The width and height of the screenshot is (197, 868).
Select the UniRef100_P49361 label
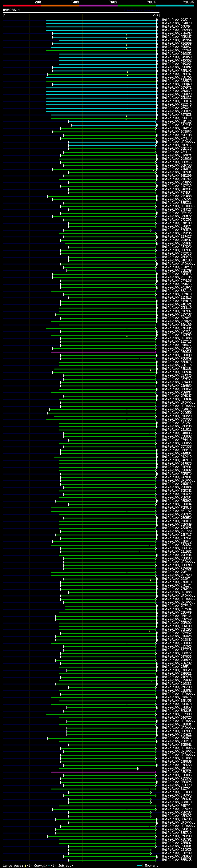177,64
